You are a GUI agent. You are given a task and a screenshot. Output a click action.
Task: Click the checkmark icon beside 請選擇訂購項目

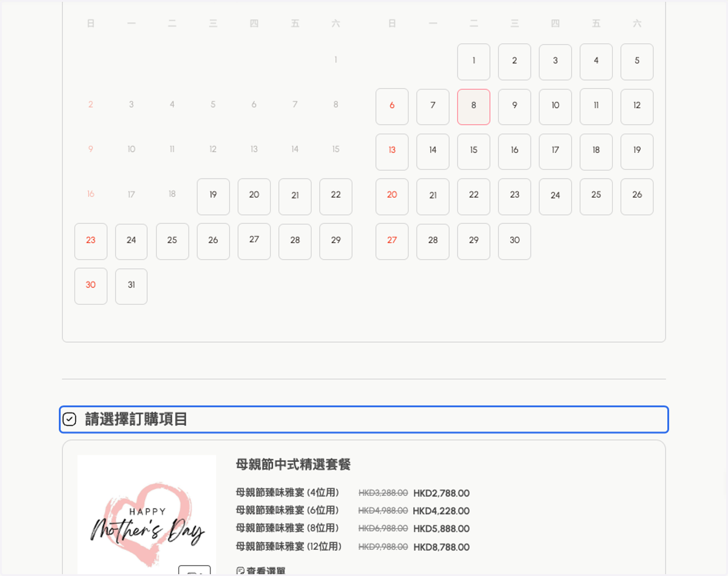(x=70, y=419)
